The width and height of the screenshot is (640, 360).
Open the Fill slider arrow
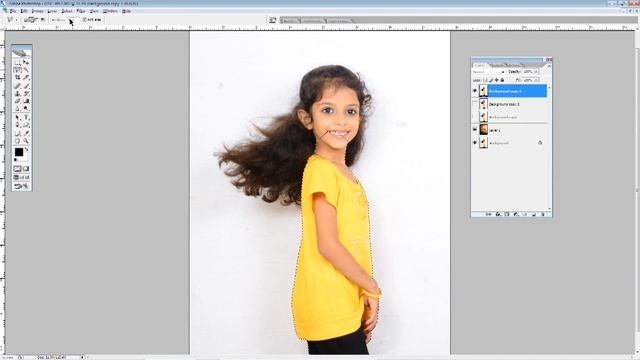click(x=536, y=80)
